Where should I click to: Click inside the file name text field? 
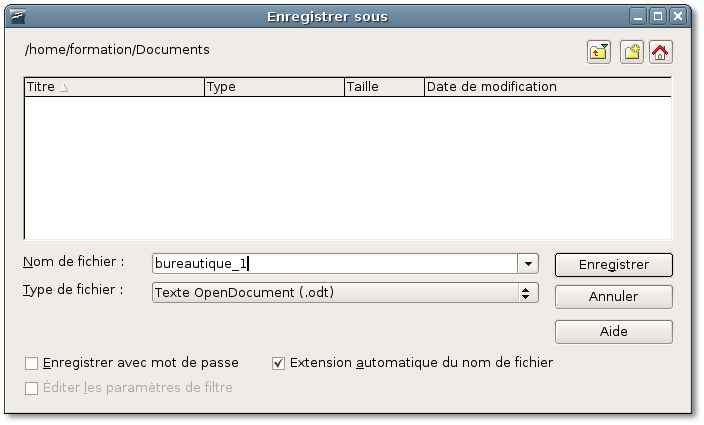click(x=335, y=264)
